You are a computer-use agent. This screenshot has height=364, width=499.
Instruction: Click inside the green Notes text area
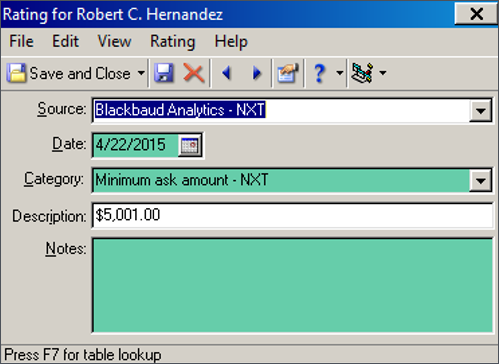(292, 285)
